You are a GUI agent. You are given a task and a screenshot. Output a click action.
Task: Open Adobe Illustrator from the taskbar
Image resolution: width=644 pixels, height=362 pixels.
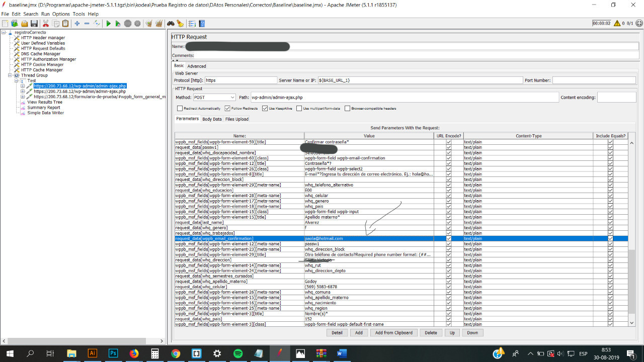coord(93,353)
